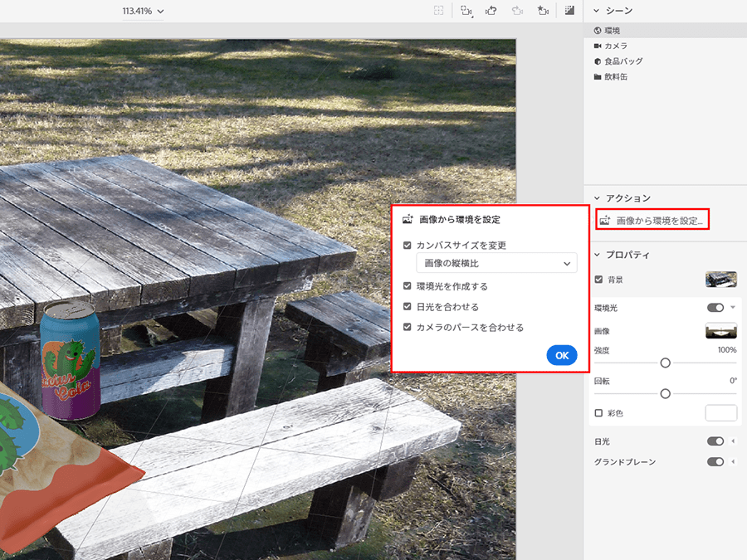Click the icon on the 画像から環境を設定 action
This screenshot has width=747, height=560.
pos(605,221)
